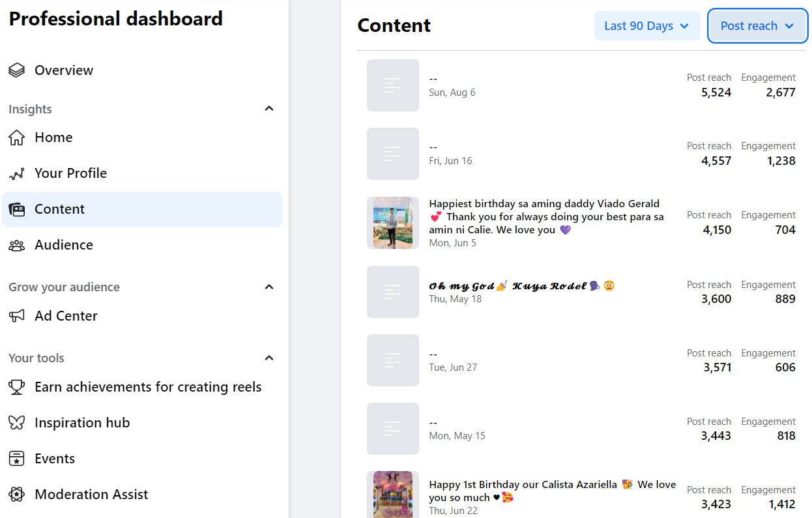Collapse the Grow your audience section

pos(269,287)
